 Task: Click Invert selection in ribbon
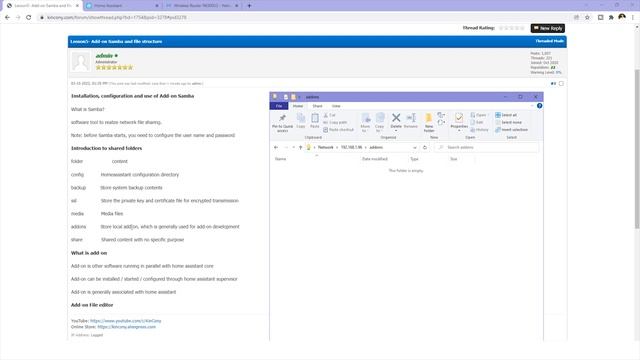coord(511,130)
